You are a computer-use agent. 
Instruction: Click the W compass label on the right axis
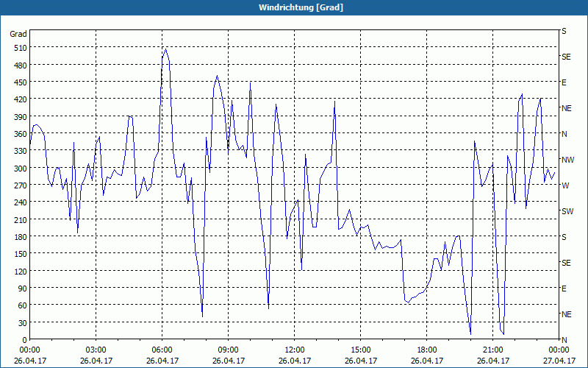(x=565, y=185)
